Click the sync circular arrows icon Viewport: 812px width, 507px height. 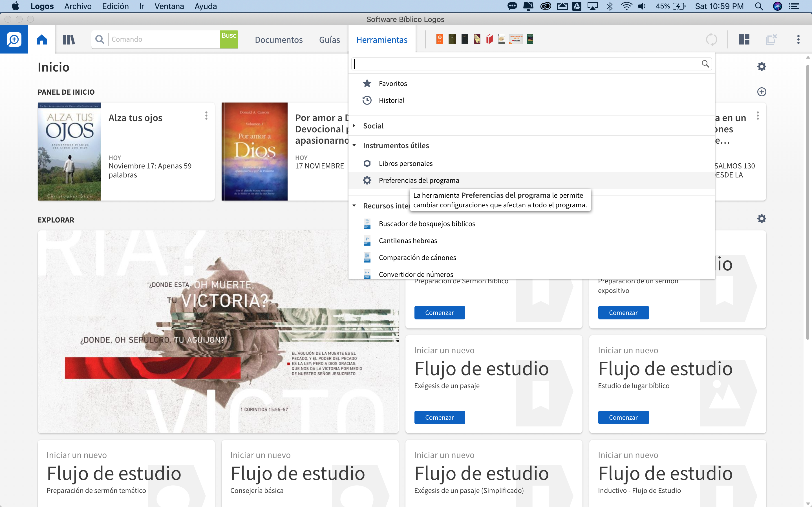711,39
